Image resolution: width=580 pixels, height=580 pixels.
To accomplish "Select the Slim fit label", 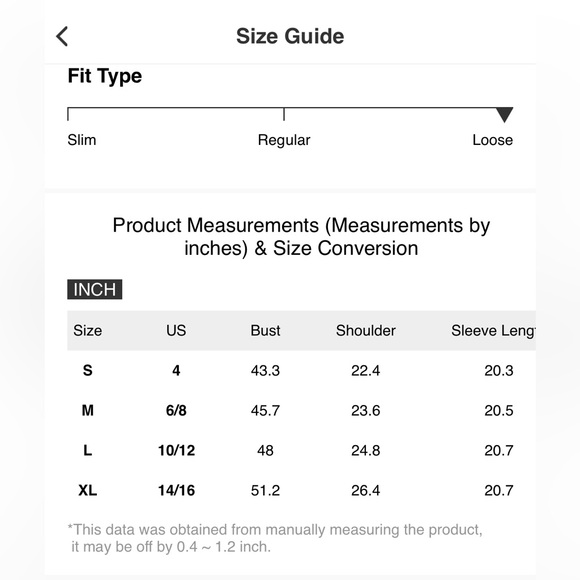I will [82, 140].
